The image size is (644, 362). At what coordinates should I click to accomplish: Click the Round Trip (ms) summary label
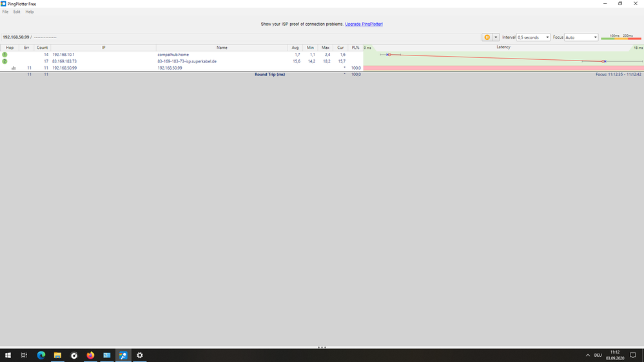tap(270, 74)
